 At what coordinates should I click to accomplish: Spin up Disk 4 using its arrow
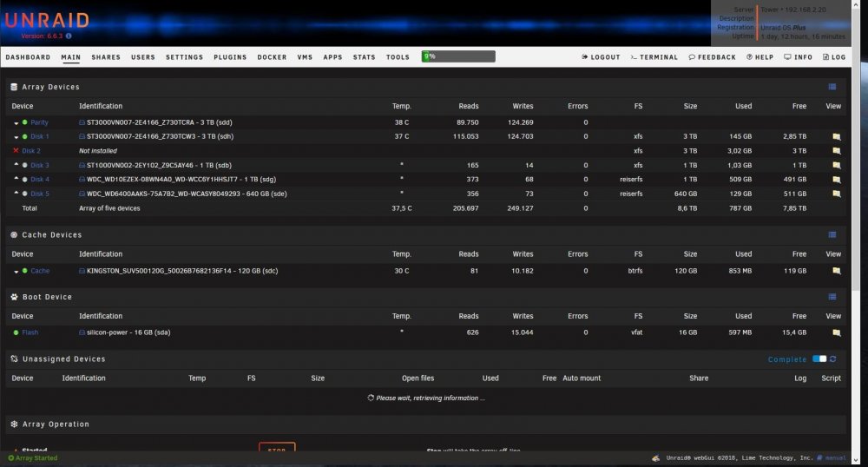(16, 179)
